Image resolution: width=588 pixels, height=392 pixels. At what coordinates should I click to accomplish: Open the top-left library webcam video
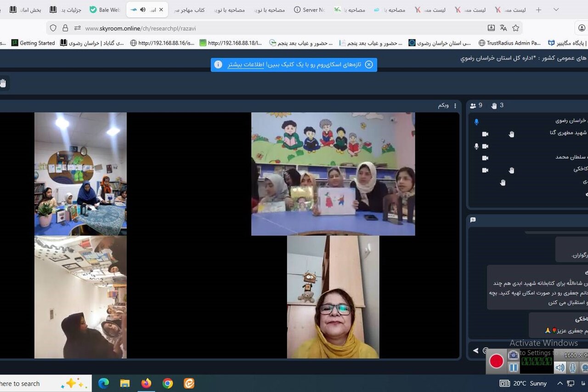[80, 174]
